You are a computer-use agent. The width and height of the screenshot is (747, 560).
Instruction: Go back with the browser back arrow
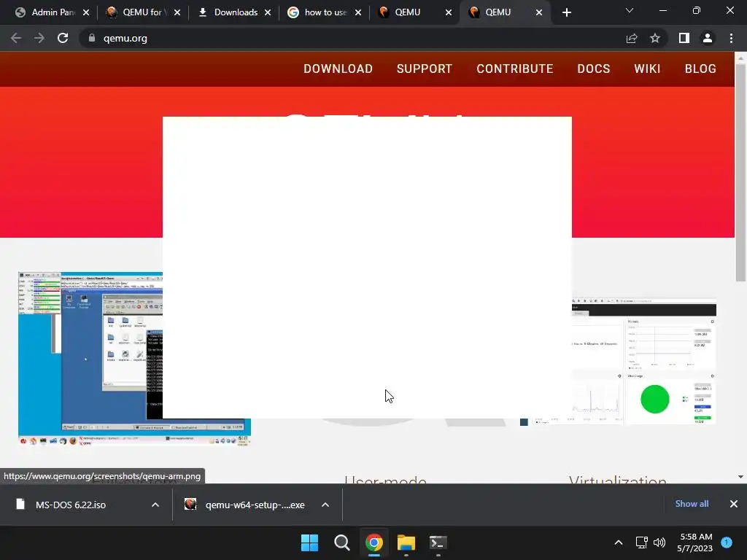[16, 38]
